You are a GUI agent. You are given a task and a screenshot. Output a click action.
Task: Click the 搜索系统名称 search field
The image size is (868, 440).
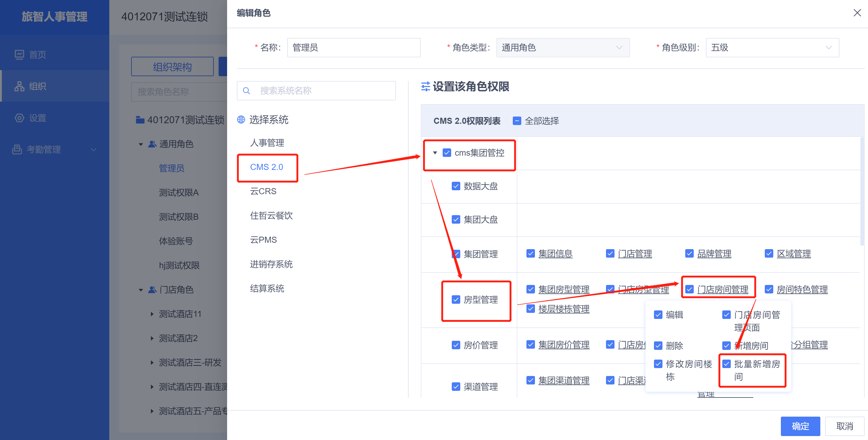coord(316,91)
